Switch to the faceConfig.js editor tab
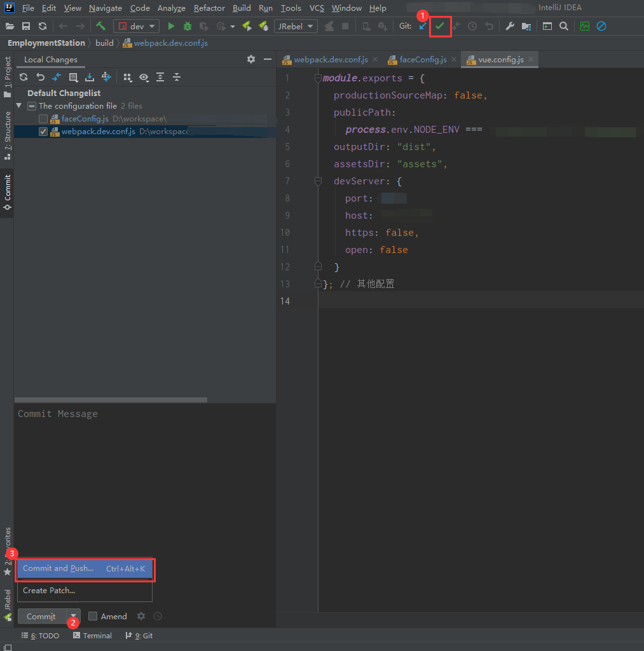 [423, 60]
